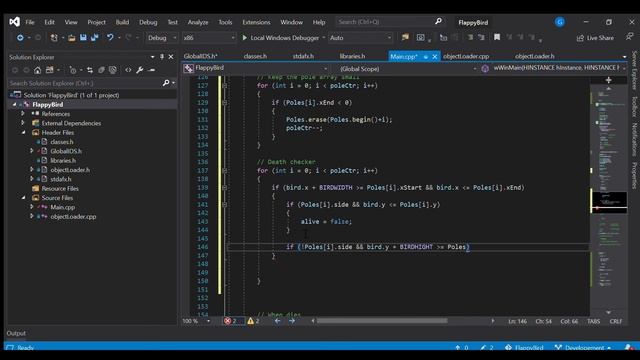Toggle a bookmark with the bookmark icon
The width and height of the screenshot is (640, 360).
pyautogui.click(x=497, y=38)
